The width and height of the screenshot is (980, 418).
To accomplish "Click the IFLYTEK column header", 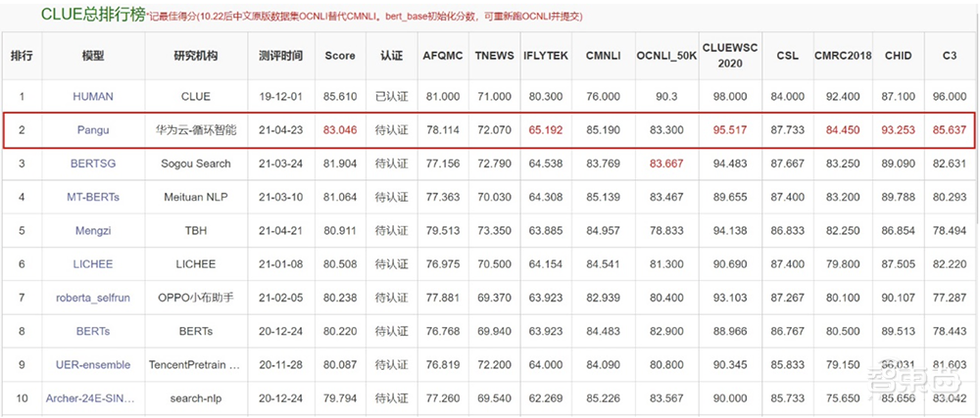I will point(546,57).
